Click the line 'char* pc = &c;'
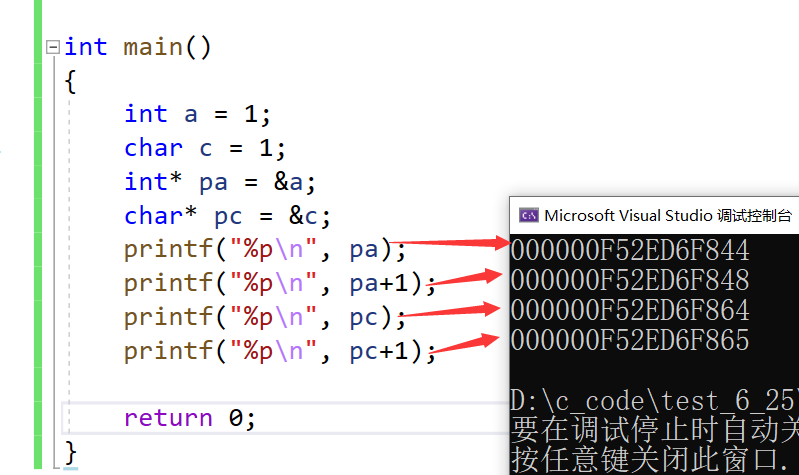 (228, 216)
